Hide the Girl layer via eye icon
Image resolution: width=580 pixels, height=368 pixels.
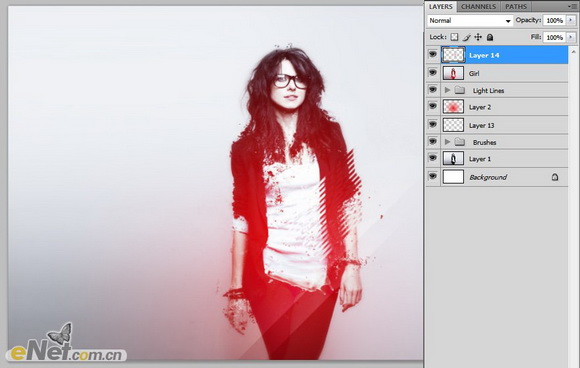point(433,72)
